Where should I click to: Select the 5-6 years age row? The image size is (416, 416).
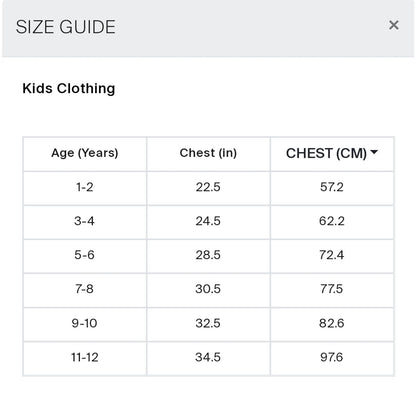pyautogui.click(x=208, y=256)
